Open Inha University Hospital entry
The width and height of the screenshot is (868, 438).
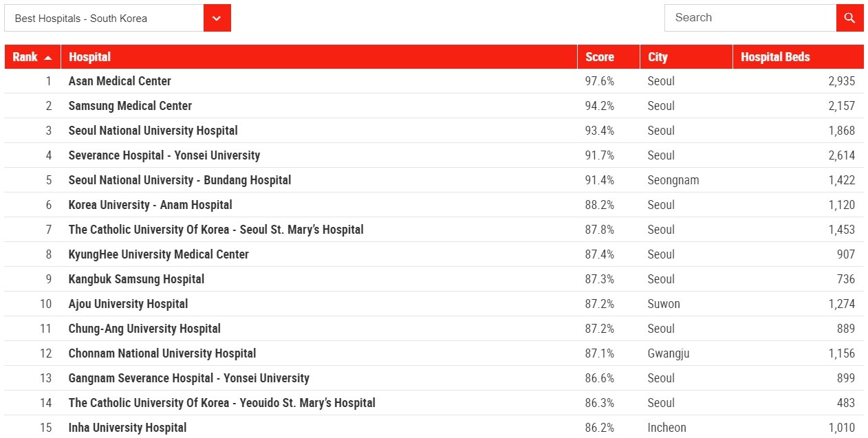pyautogui.click(x=127, y=428)
